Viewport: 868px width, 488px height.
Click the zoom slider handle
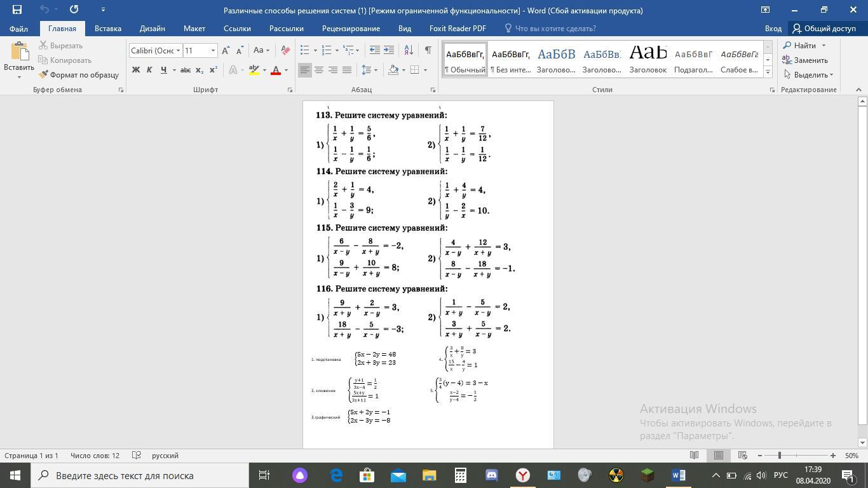click(780, 456)
